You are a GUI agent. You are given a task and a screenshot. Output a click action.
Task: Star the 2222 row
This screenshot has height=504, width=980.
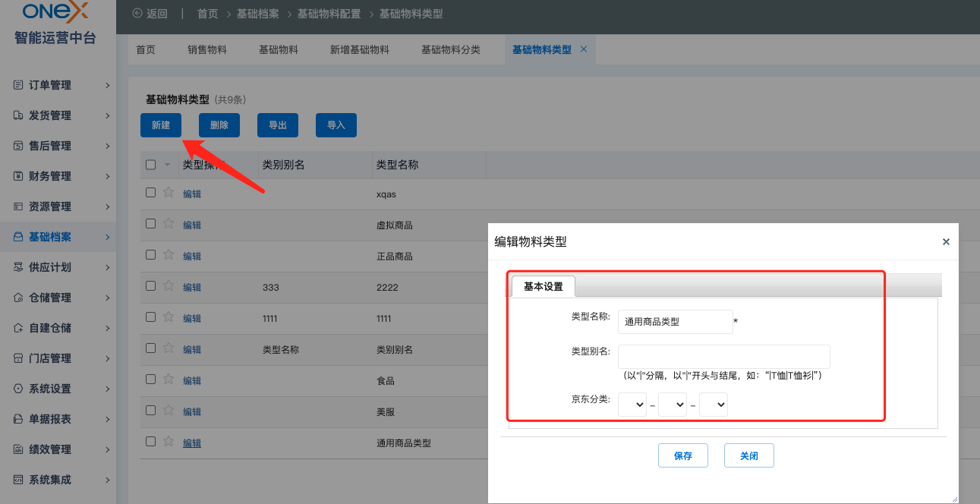169,286
